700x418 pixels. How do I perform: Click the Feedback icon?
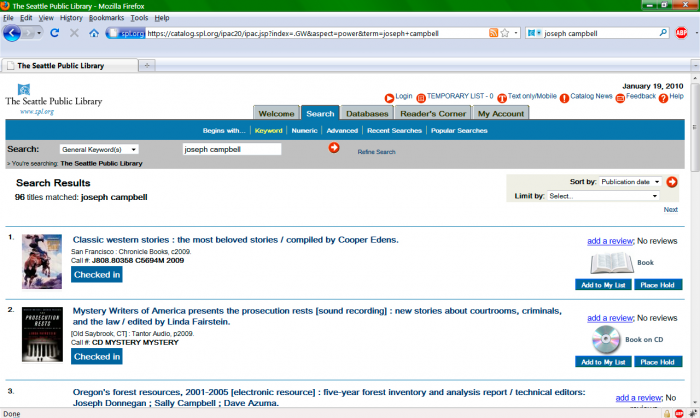click(x=620, y=98)
